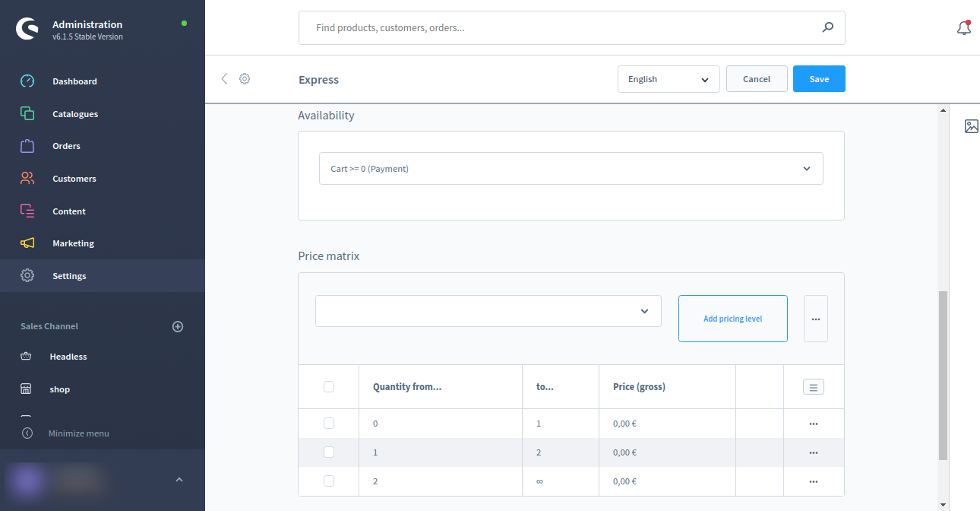
Task: Click the page vertical scrollbar thumb
Action: pyautogui.click(x=943, y=375)
